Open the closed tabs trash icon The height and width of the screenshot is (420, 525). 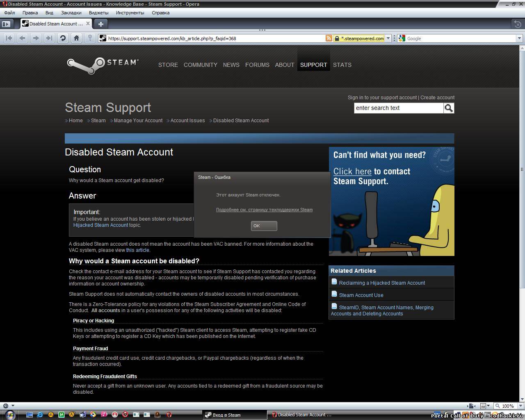pyautogui.click(x=518, y=24)
